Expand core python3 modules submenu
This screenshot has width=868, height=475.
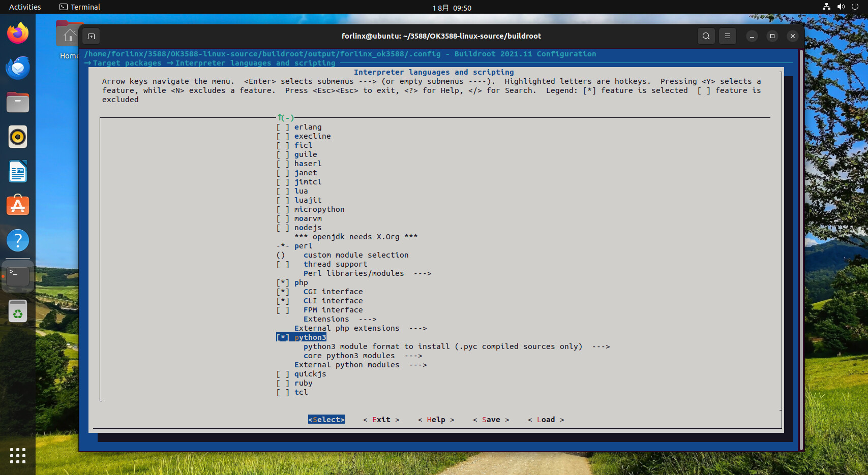(x=349, y=356)
